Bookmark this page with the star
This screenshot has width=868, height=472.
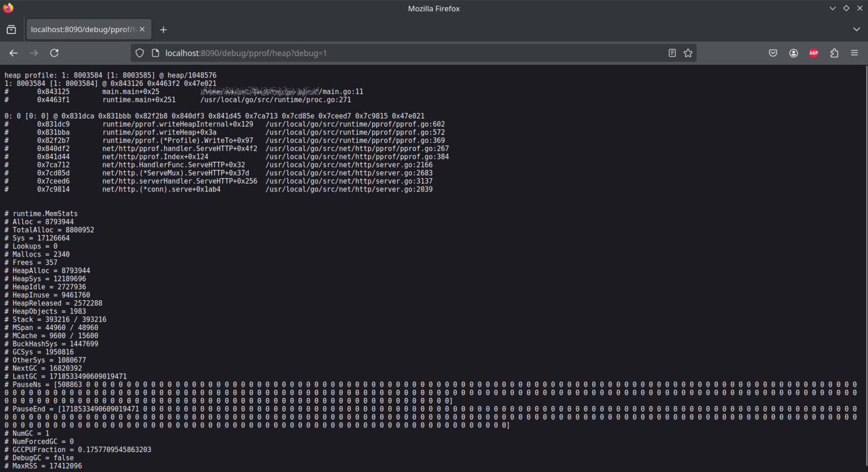(x=688, y=53)
